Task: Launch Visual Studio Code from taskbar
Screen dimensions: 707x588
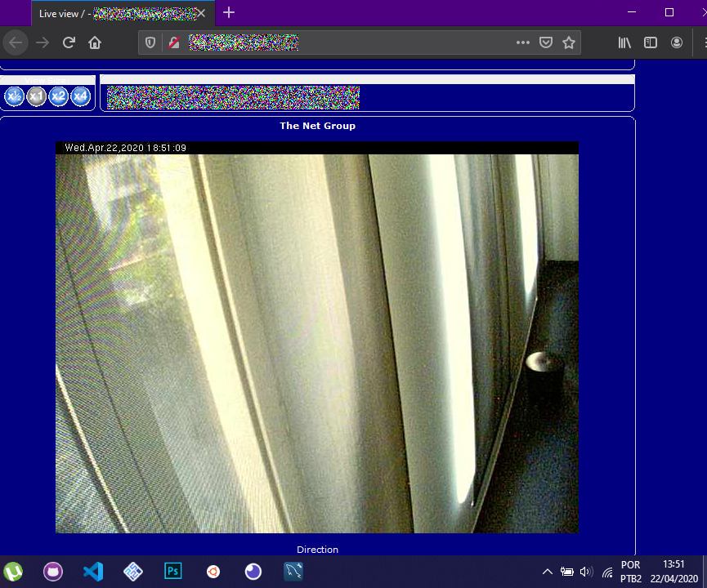Action: [93, 572]
